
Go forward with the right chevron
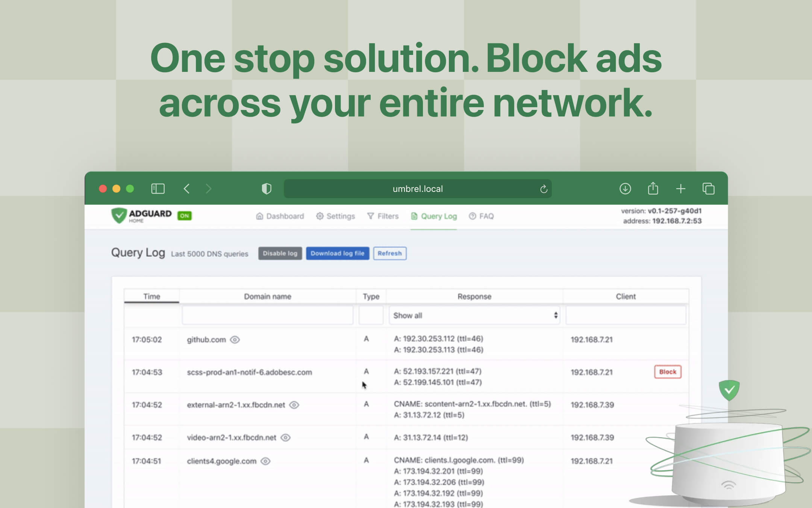(209, 189)
